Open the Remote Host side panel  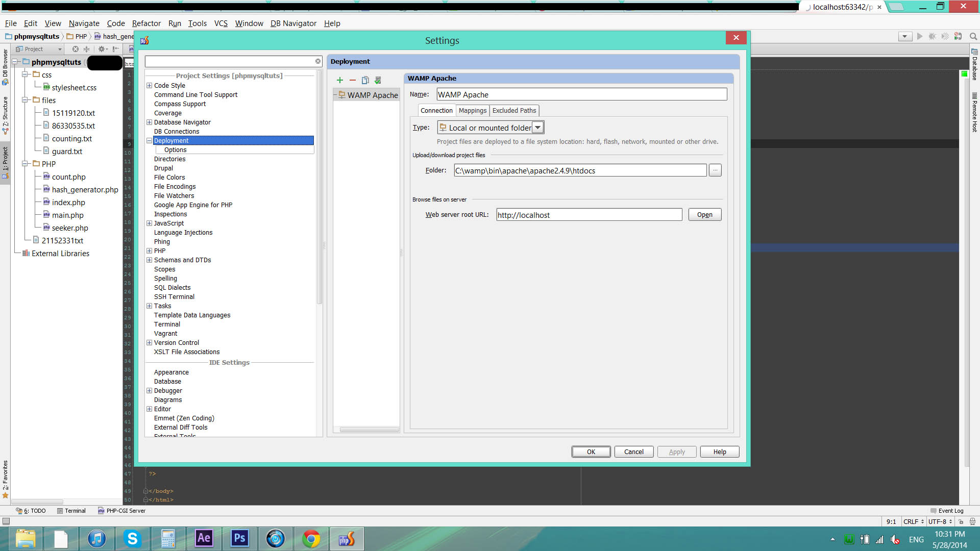(974, 113)
